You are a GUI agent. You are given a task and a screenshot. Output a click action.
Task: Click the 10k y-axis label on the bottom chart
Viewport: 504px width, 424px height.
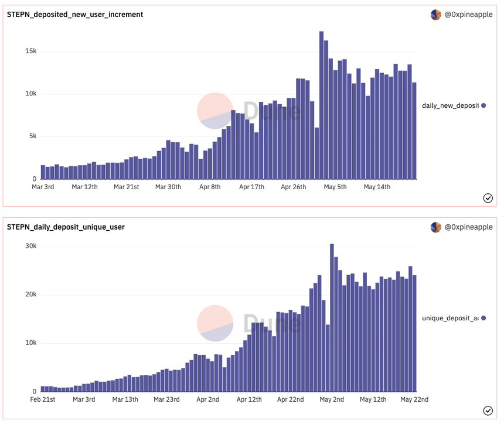(x=31, y=343)
